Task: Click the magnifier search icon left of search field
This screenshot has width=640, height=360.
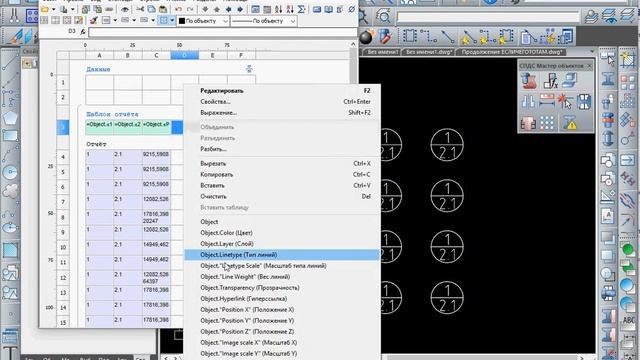Action: (384, 16)
